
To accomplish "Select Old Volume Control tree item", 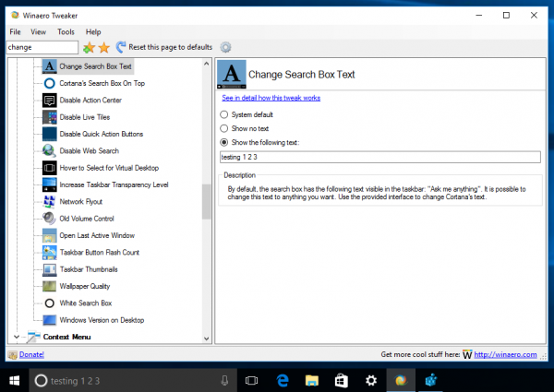I will (87, 219).
